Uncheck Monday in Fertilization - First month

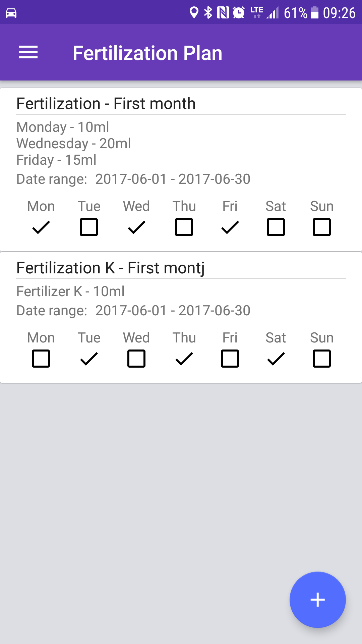41,227
